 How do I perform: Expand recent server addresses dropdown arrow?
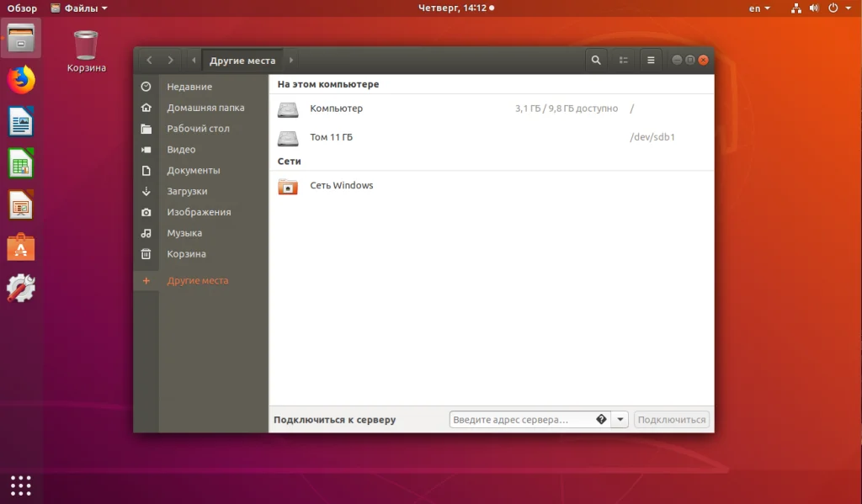pyautogui.click(x=620, y=419)
